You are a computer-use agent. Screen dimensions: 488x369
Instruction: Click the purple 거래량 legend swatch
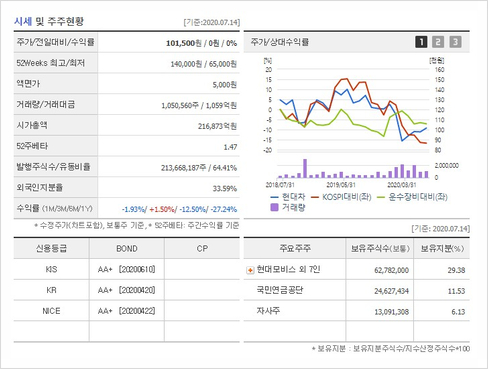(274, 207)
